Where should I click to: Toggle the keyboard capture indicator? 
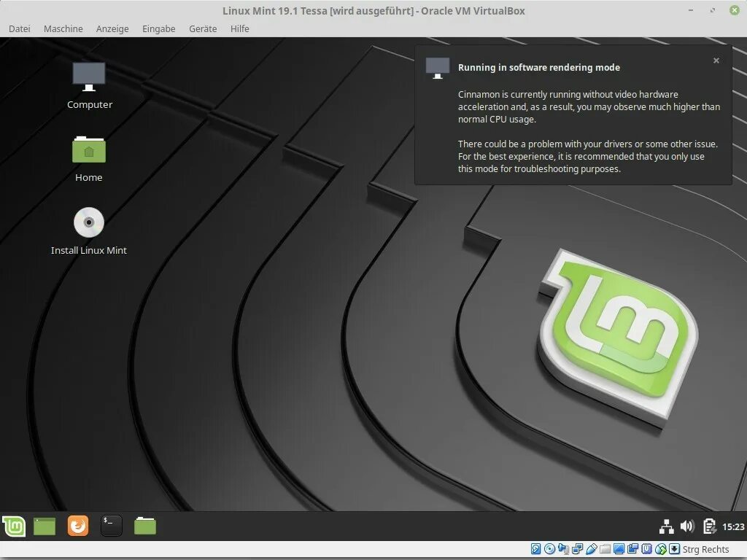[x=673, y=549]
